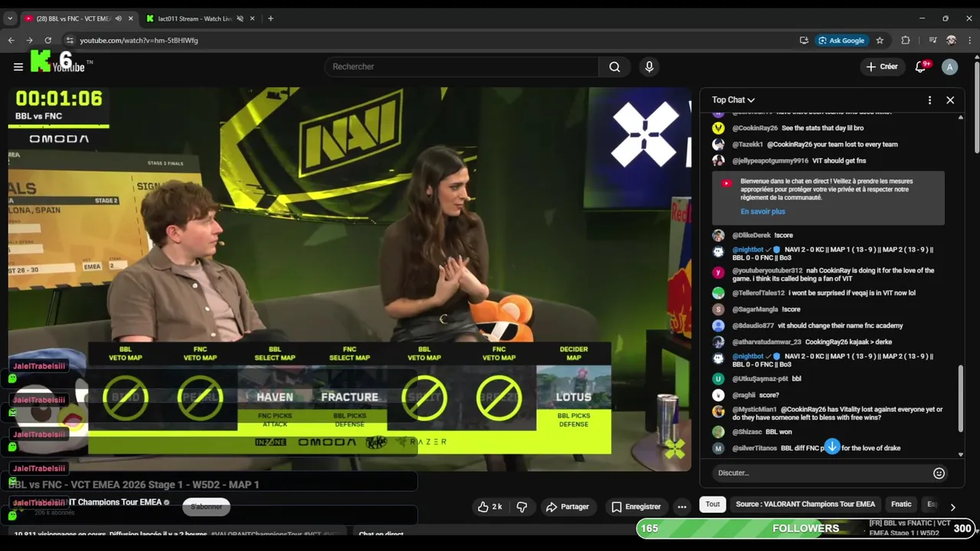Select Source: VALORANT Champions Tour EMEA chip
The width and height of the screenshot is (980, 551).
[x=805, y=504]
